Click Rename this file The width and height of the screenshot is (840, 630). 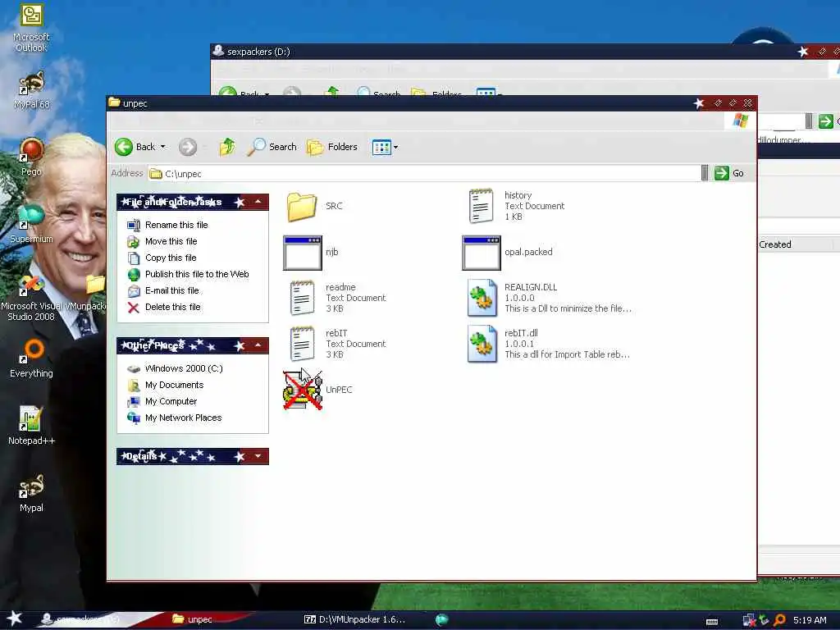coord(176,225)
